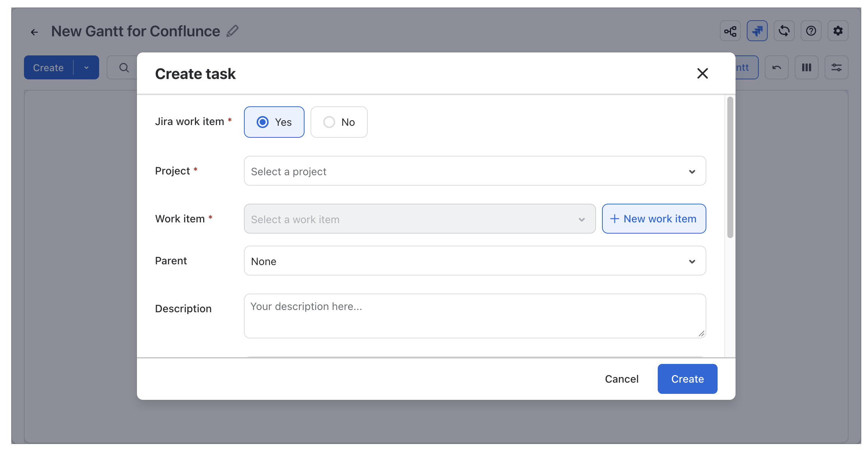Screen dimensions: 868x462
Task: Click the undo arrow icon
Action: click(776, 67)
